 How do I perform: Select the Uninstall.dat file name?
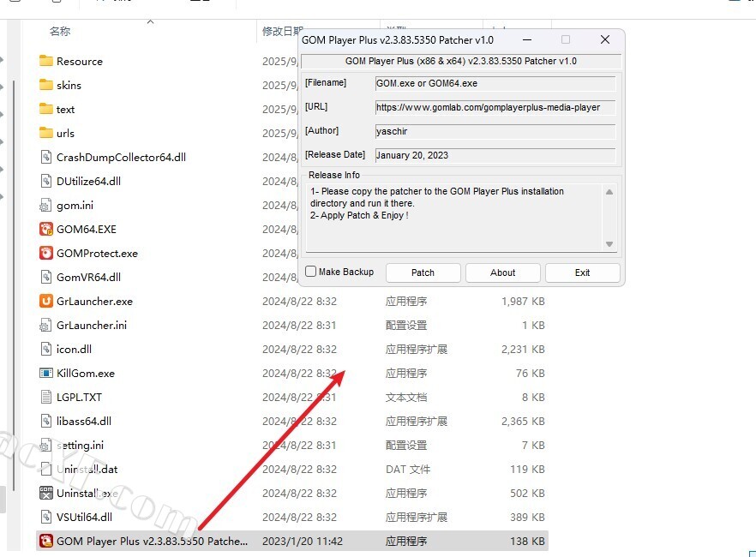click(87, 470)
